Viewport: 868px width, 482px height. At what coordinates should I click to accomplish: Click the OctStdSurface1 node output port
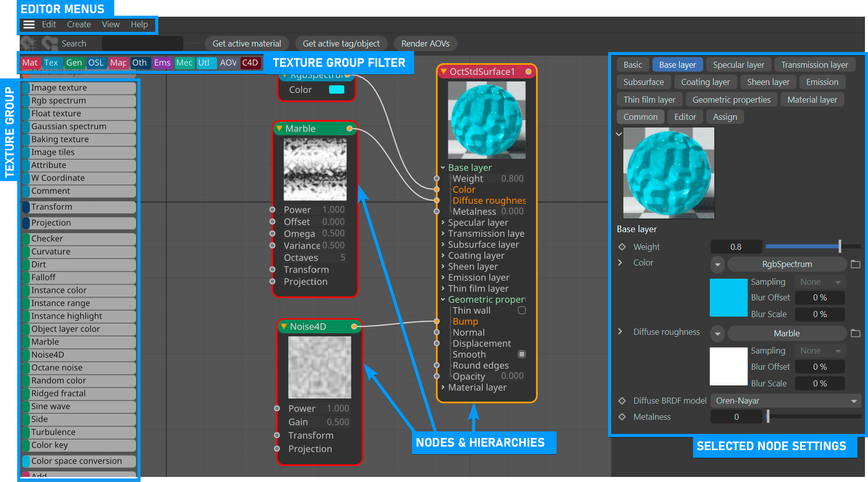pyautogui.click(x=528, y=72)
